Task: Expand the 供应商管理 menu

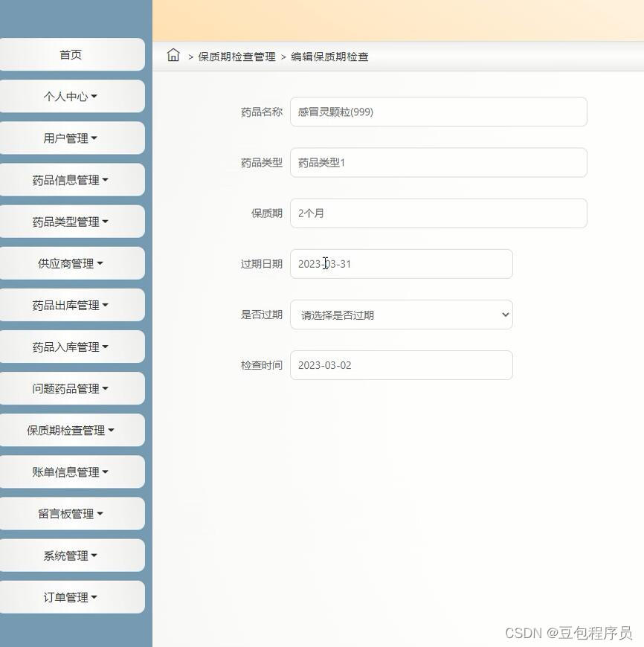Action: point(71,263)
